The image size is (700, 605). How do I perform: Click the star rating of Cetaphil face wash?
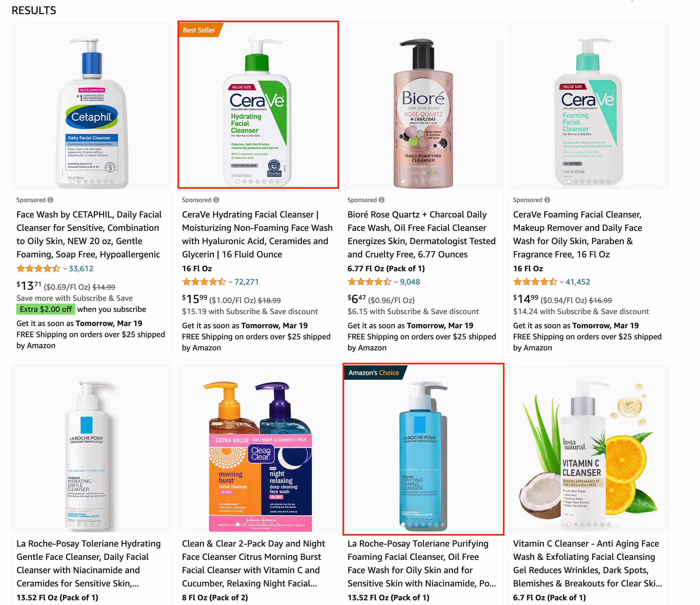pos(38,269)
